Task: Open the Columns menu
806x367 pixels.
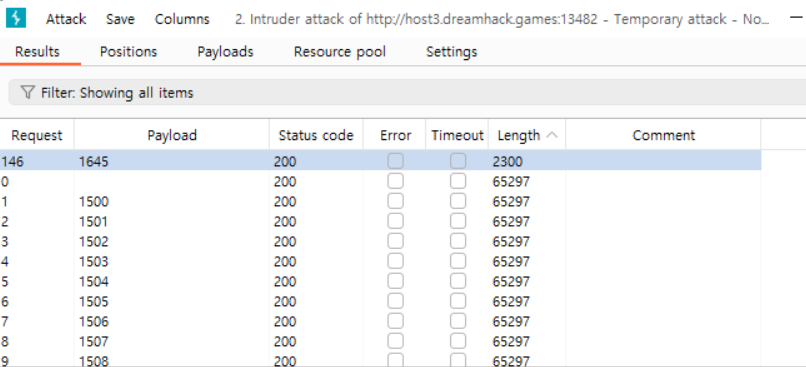Action: tap(182, 20)
